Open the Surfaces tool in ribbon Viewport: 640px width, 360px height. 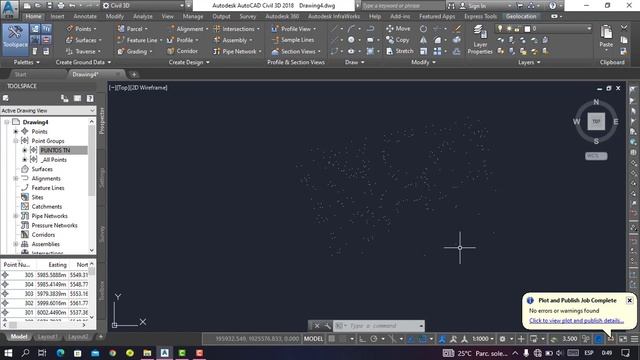83,40
